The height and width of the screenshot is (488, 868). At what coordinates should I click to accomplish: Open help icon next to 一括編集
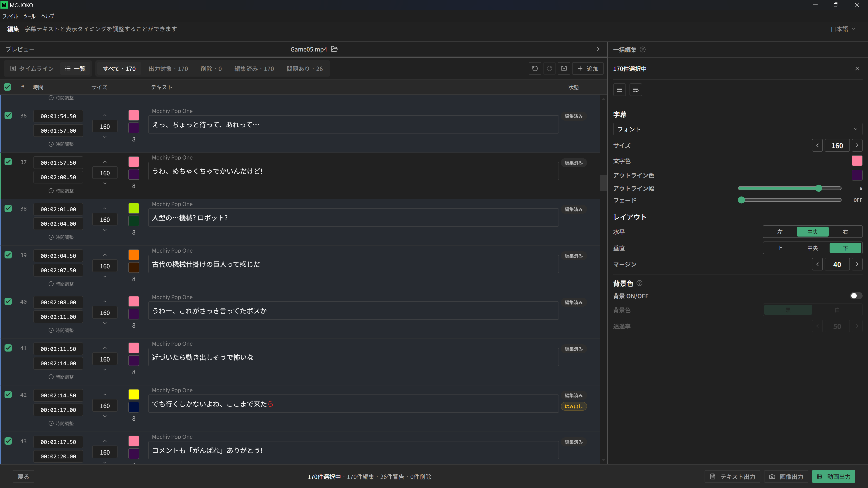[643, 49]
